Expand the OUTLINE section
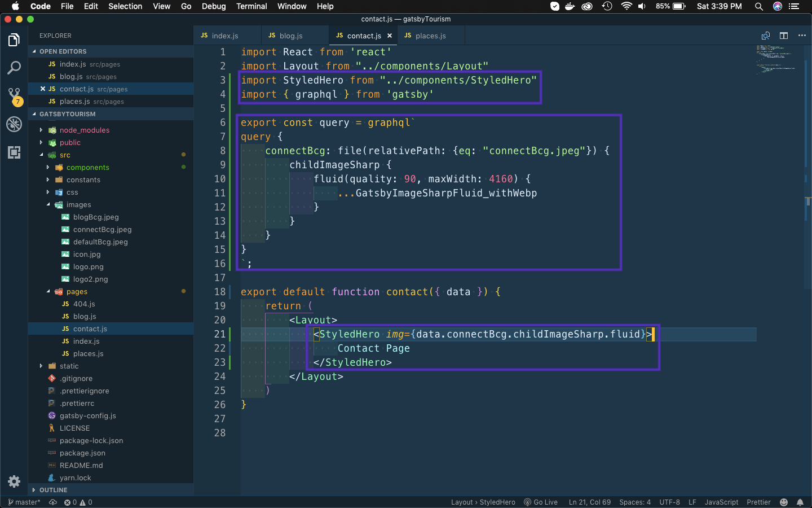 point(53,490)
